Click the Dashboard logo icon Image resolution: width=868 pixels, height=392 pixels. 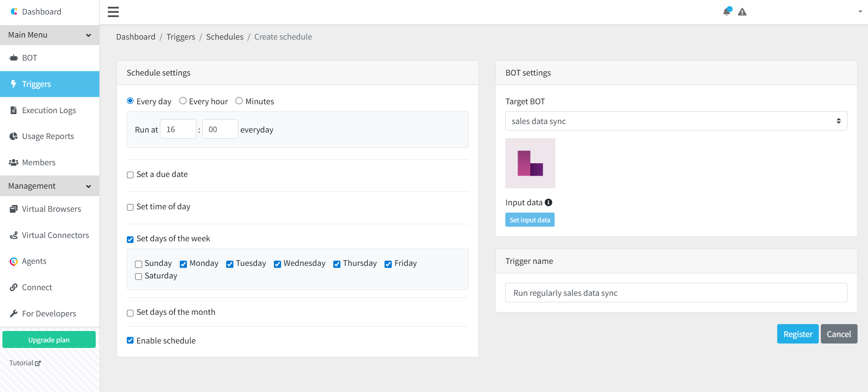point(14,12)
